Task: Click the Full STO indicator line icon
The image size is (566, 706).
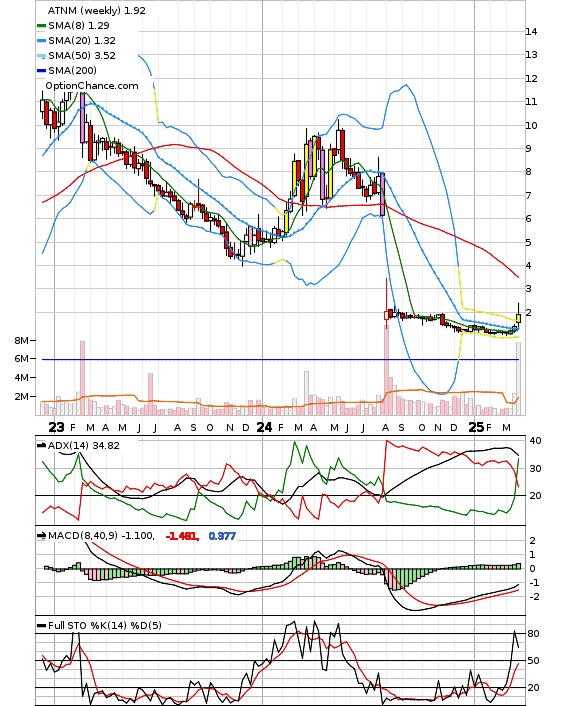Action: [41, 625]
